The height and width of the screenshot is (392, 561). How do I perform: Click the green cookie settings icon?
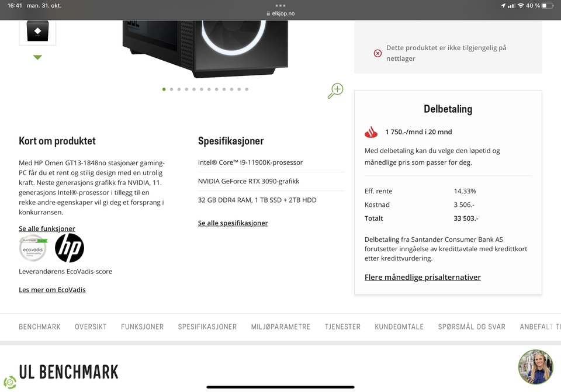click(x=10, y=382)
